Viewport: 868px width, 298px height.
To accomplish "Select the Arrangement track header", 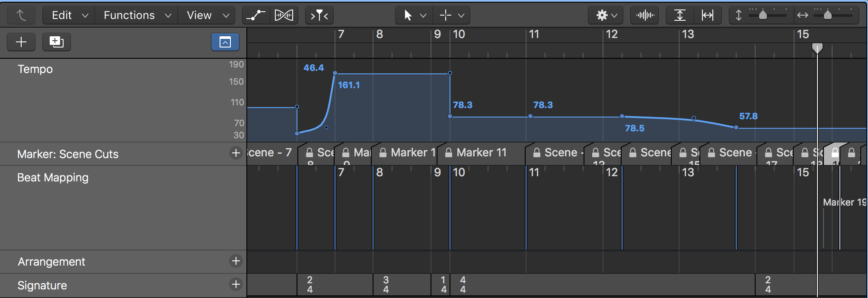I will click(x=123, y=262).
